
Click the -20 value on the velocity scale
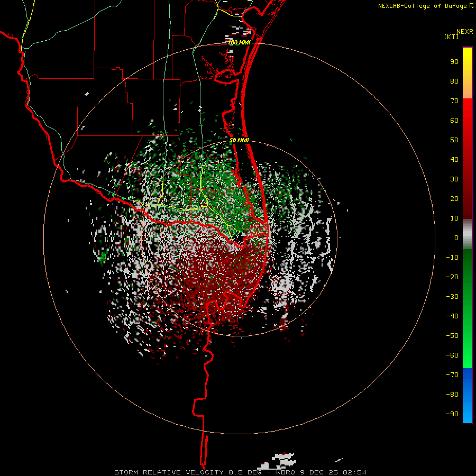coord(452,277)
